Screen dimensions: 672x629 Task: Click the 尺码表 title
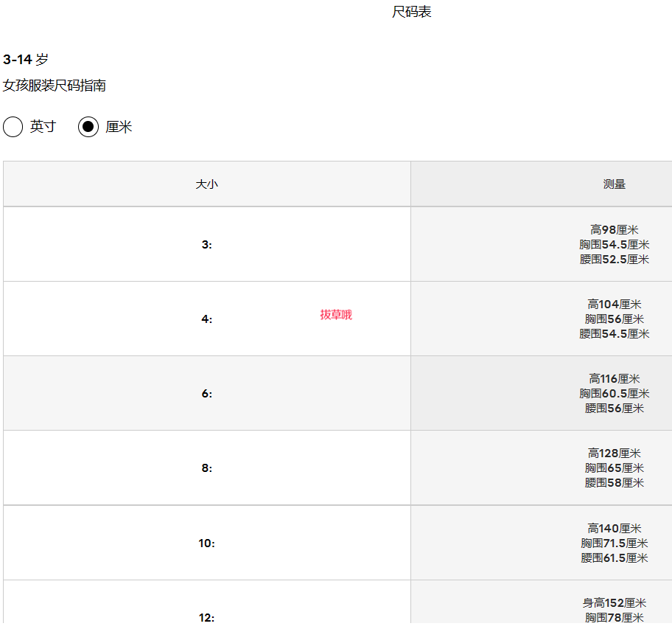411,13
